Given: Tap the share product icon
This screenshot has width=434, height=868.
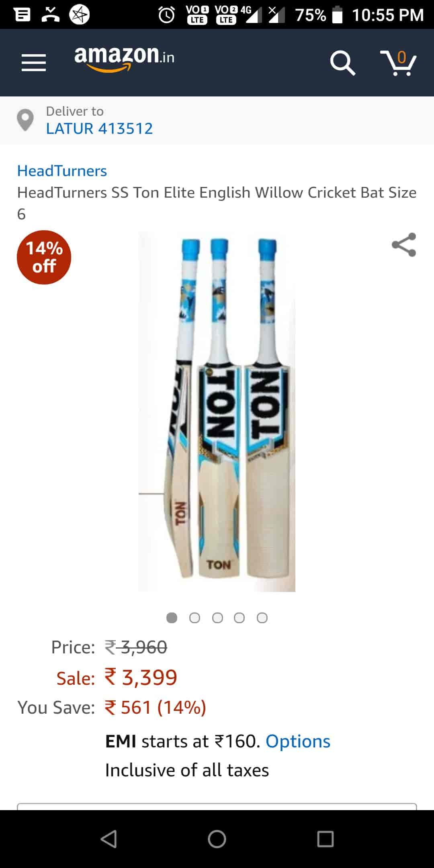Looking at the screenshot, I should point(404,245).
